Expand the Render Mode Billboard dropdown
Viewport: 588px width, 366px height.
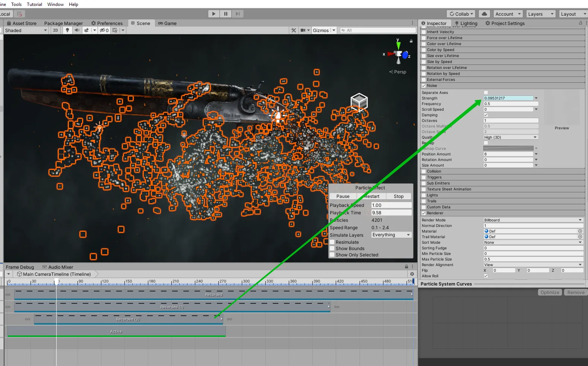pyautogui.click(x=533, y=220)
